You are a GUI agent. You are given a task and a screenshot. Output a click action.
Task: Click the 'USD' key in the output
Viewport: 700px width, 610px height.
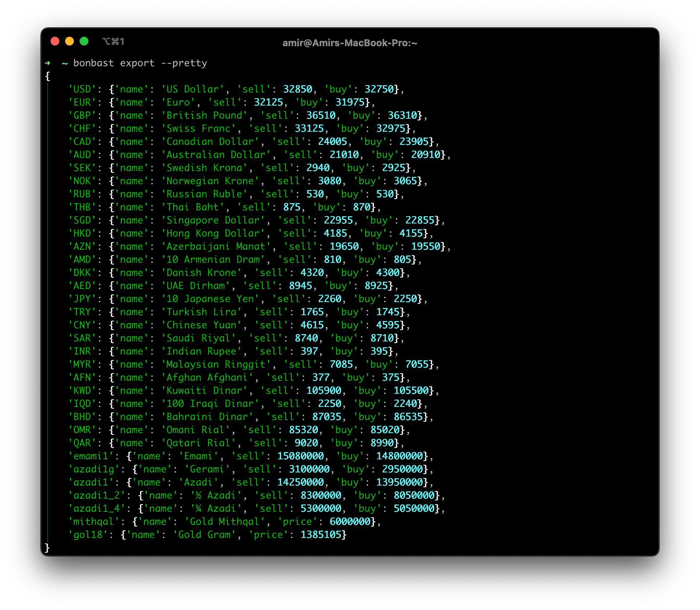point(82,89)
